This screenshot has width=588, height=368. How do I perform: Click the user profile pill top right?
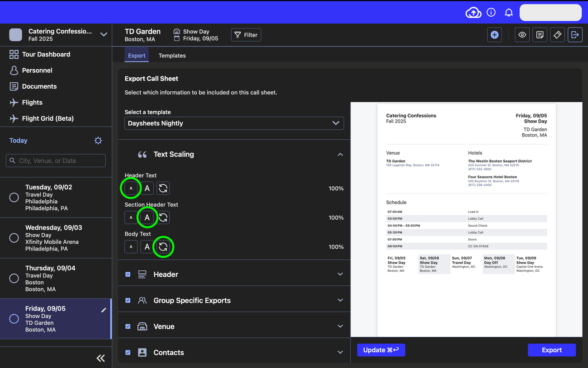550,13
